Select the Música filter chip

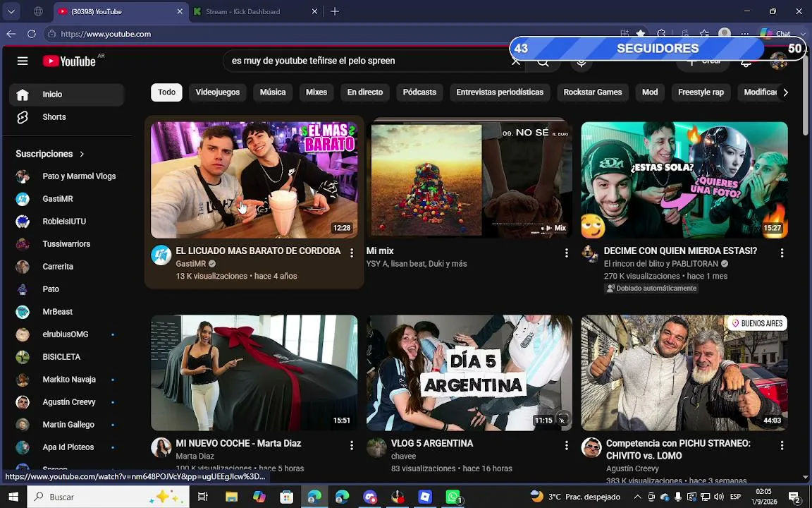[x=273, y=92]
